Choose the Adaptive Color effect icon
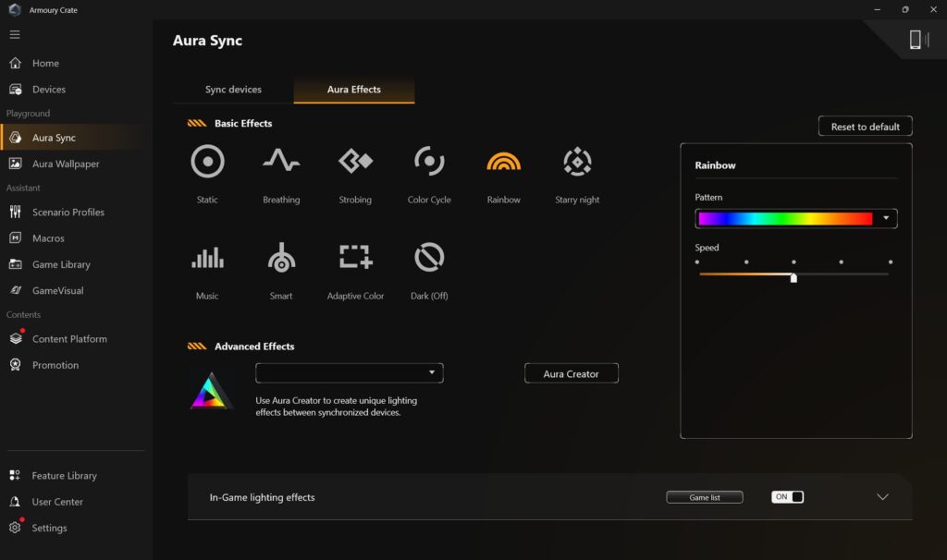This screenshot has width=947, height=560. click(x=355, y=257)
